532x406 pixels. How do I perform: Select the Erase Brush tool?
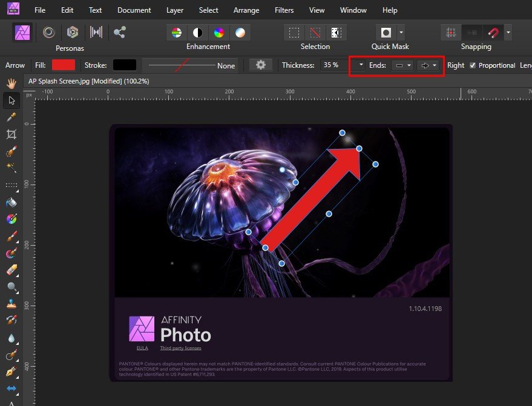coord(11,270)
